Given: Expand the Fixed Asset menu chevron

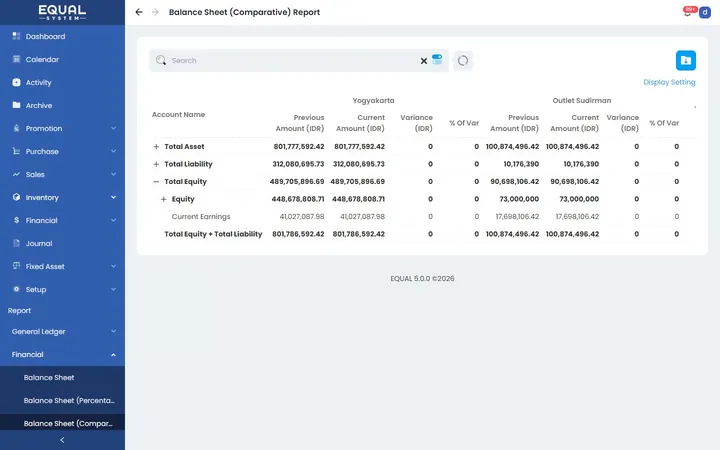Looking at the screenshot, I should click(113, 266).
